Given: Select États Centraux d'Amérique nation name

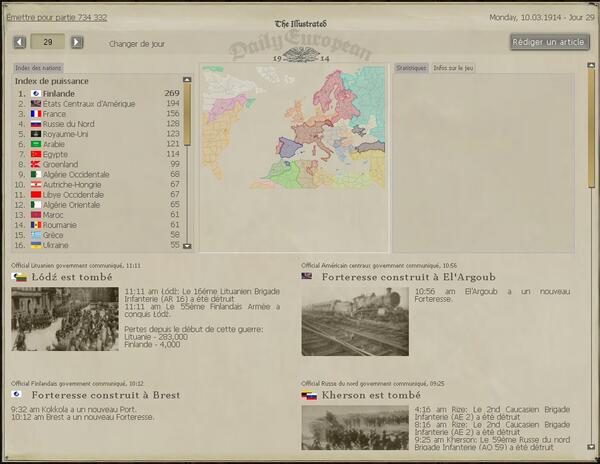Looking at the screenshot, I should click(89, 104).
